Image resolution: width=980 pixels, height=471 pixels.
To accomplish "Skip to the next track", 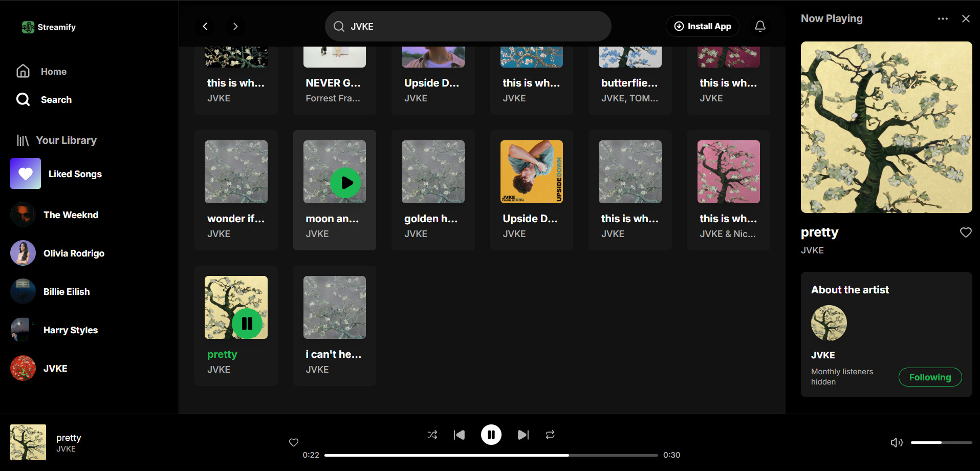I will pyautogui.click(x=523, y=435).
